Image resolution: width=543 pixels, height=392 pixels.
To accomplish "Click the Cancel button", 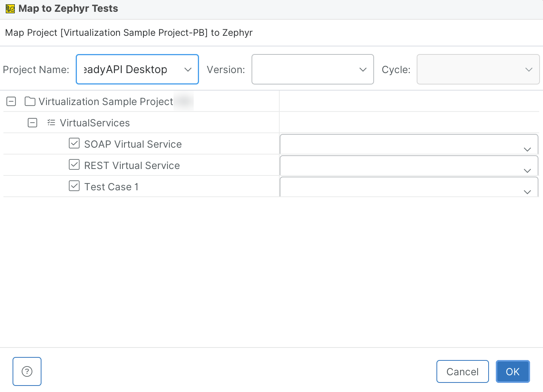I will pyautogui.click(x=463, y=371).
